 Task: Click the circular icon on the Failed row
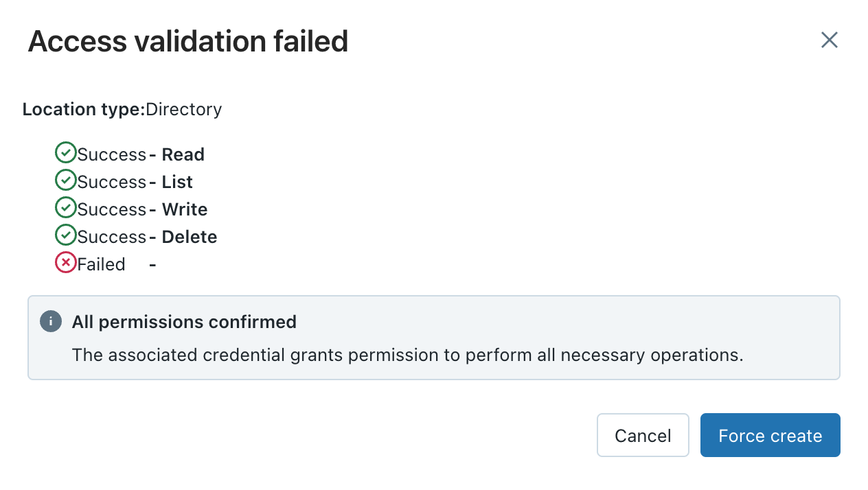66,262
